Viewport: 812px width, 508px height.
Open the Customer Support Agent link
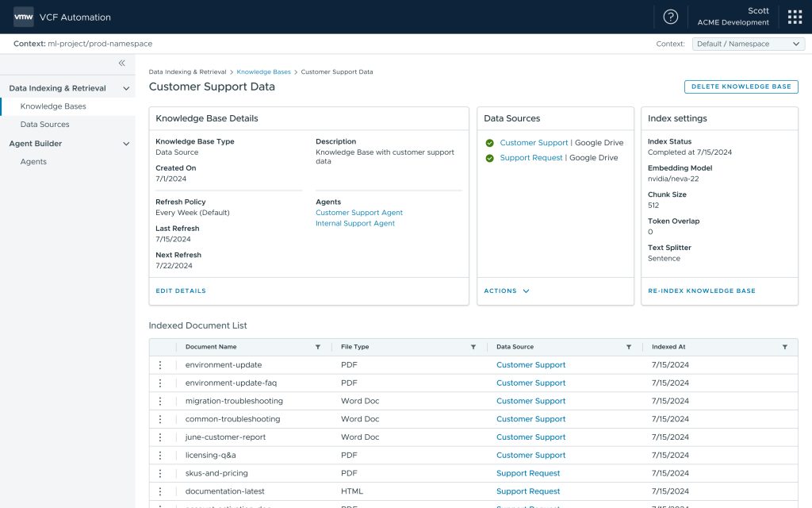point(358,212)
